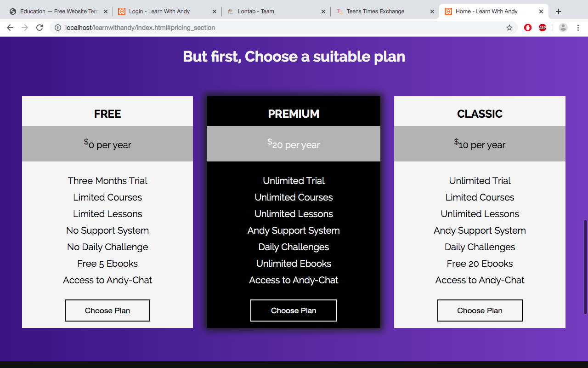Reload the page with refresh icon
The height and width of the screenshot is (368, 588).
(40, 28)
